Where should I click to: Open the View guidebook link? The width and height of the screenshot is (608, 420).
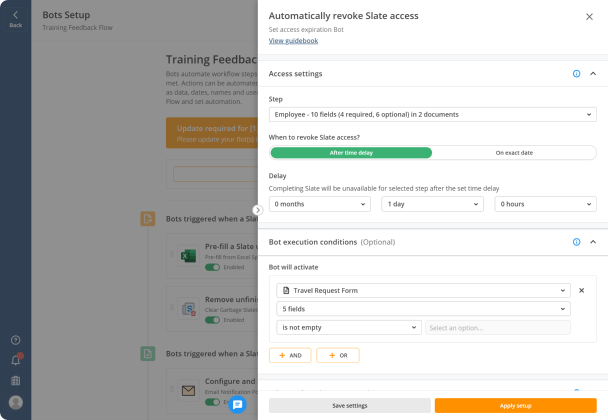coord(293,41)
